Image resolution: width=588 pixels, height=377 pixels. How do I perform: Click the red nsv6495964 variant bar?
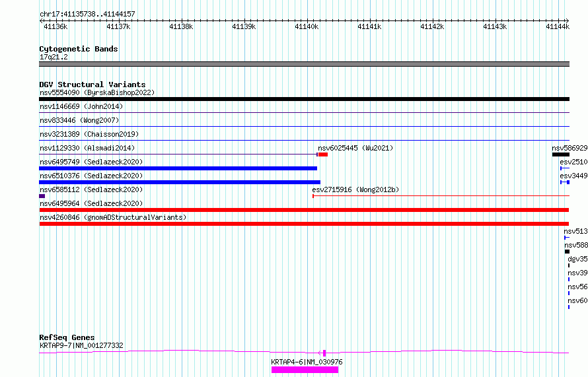(304, 210)
